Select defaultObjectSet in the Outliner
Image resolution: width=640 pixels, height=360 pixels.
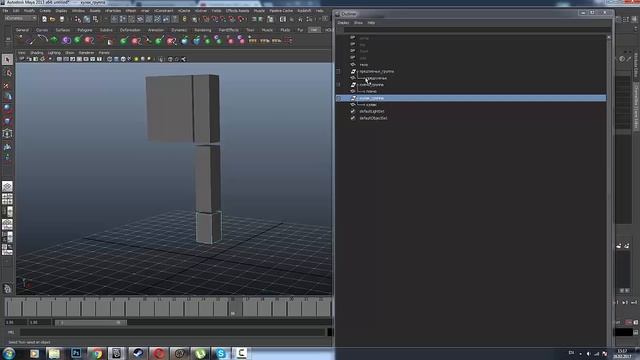[x=373, y=118]
